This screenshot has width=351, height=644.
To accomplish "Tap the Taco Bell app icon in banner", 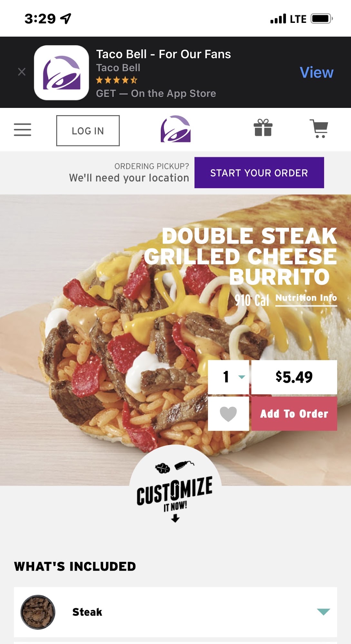I will pyautogui.click(x=62, y=73).
